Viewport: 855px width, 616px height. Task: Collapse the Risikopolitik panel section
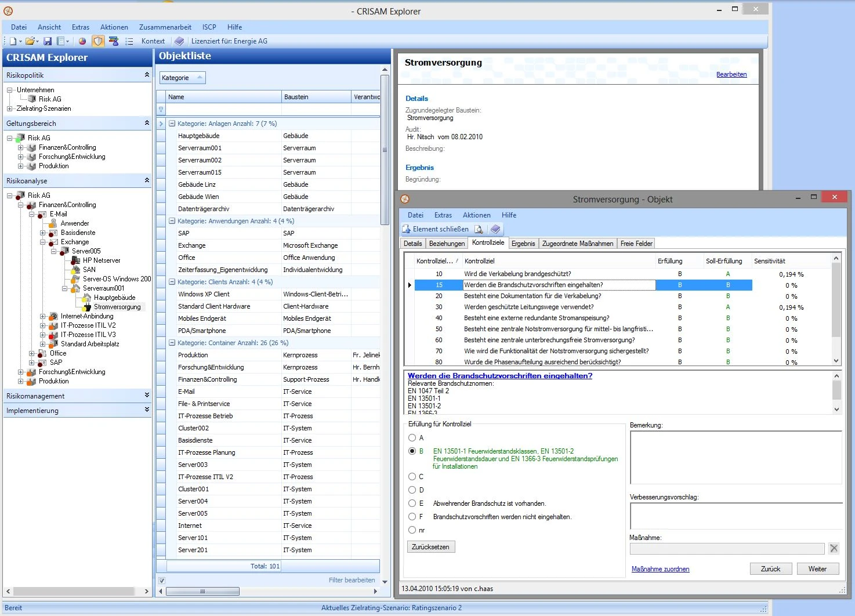[147, 75]
